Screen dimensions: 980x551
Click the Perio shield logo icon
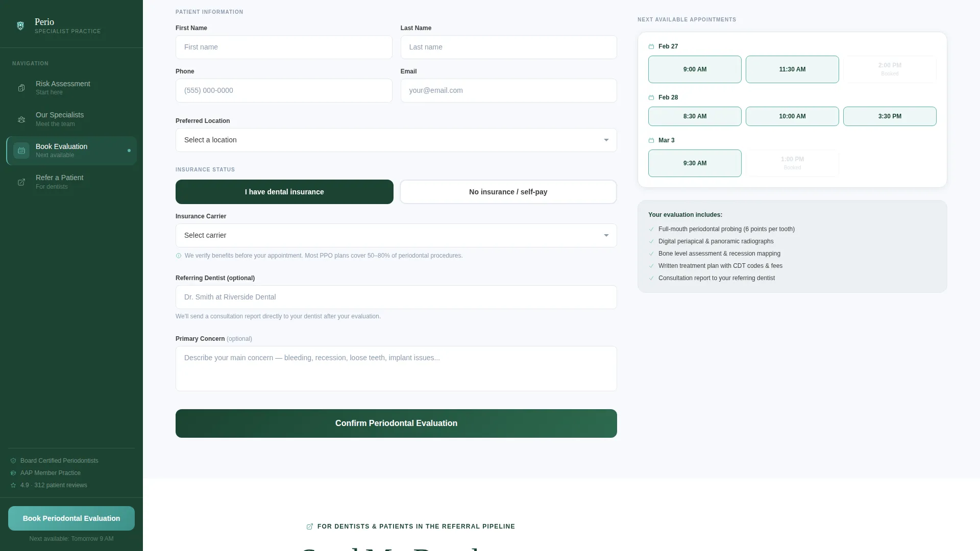tap(20, 26)
